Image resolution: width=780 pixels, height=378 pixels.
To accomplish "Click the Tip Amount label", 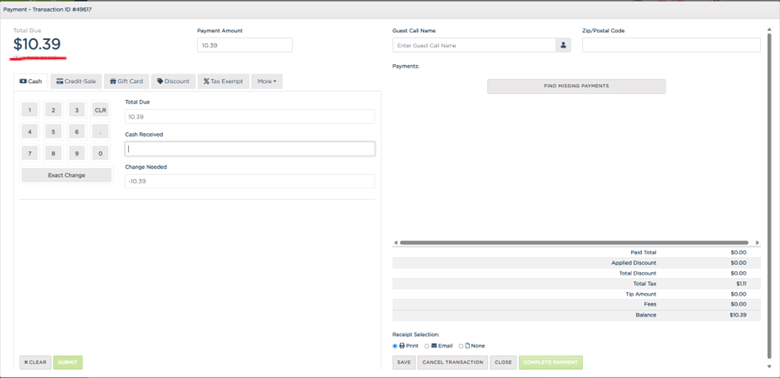I will click(x=640, y=294).
